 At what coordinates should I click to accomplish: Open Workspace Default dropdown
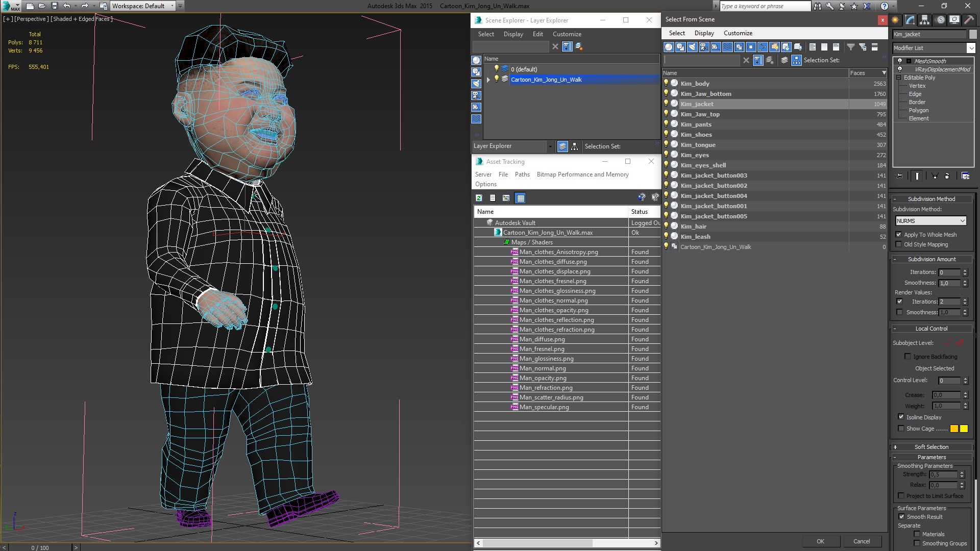click(143, 6)
